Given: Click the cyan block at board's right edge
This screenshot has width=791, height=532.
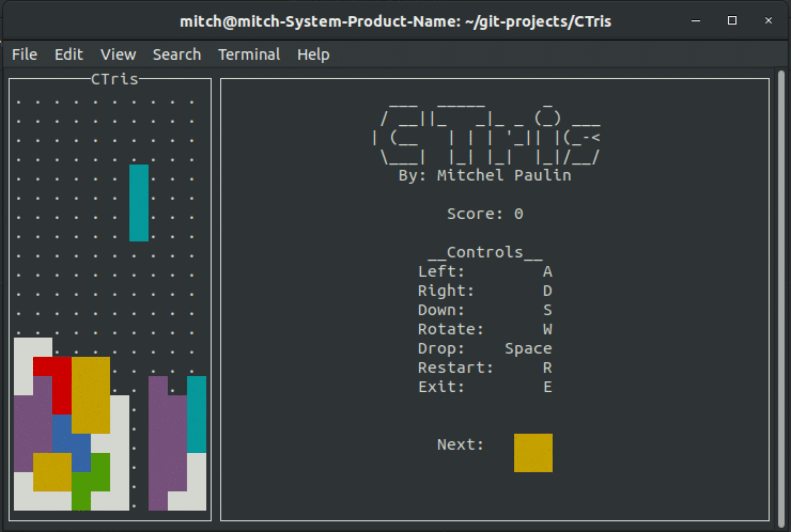Looking at the screenshot, I should pyautogui.click(x=197, y=414).
